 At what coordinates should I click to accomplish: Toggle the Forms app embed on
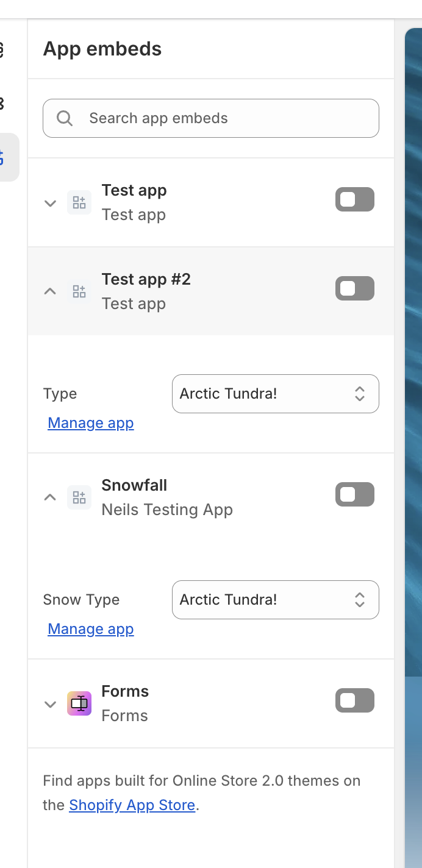[354, 701]
